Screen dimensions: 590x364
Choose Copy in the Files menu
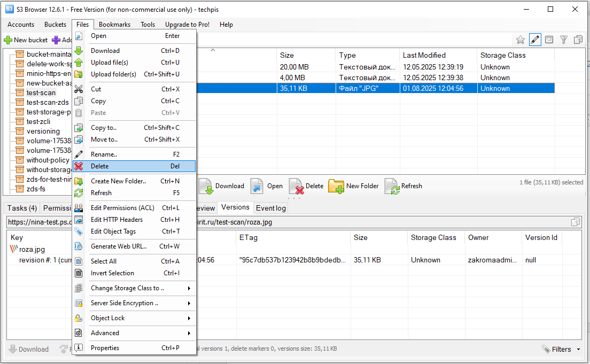[134, 101]
